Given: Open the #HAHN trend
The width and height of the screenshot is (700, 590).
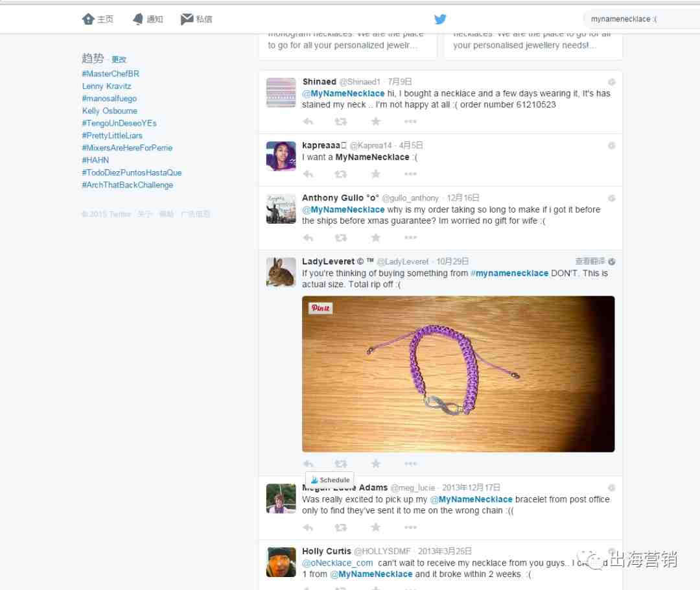Looking at the screenshot, I should click(x=95, y=160).
